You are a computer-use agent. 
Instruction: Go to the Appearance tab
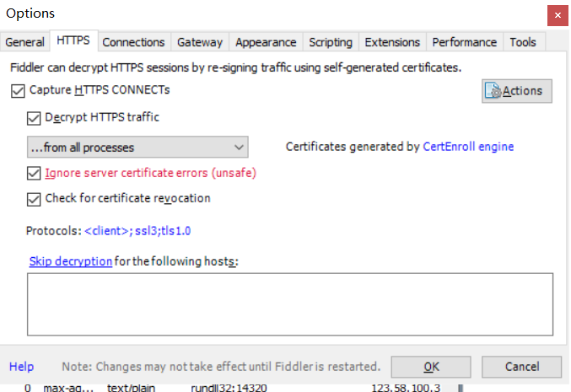click(266, 42)
